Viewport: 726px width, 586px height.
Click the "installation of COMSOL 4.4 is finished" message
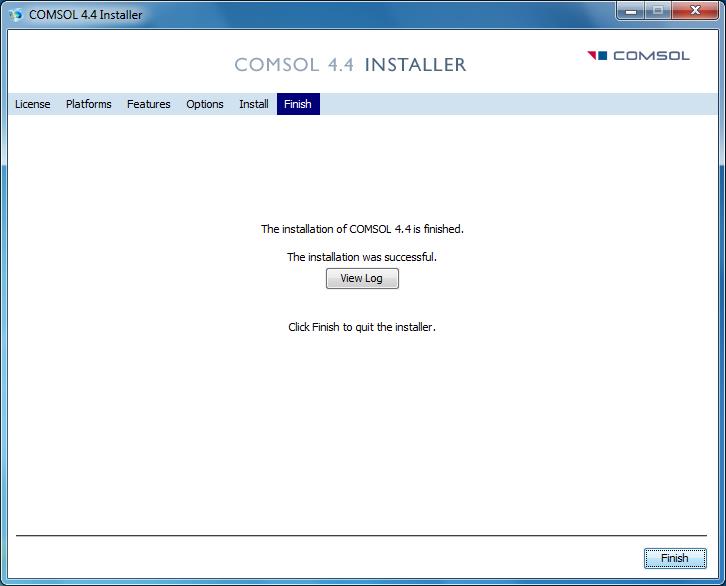[362, 229]
